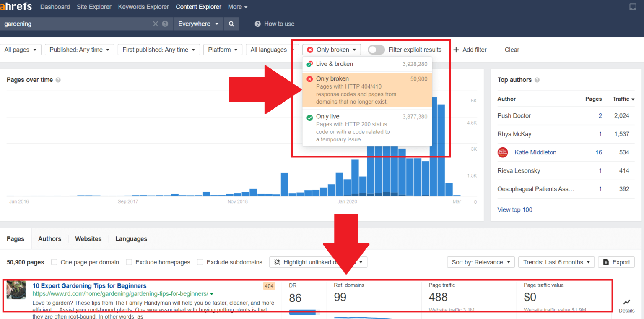Click How to use link
This screenshot has width=644, height=319.
point(279,24)
